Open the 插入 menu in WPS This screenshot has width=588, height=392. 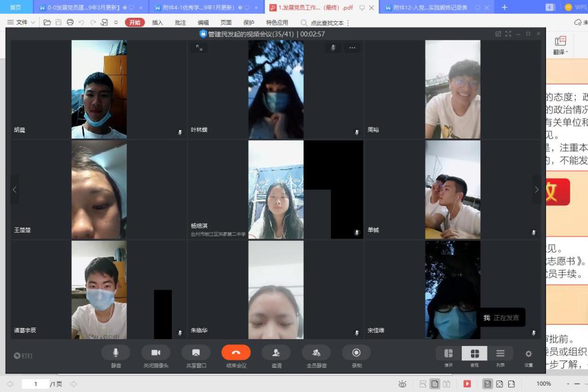tap(157, 22)
